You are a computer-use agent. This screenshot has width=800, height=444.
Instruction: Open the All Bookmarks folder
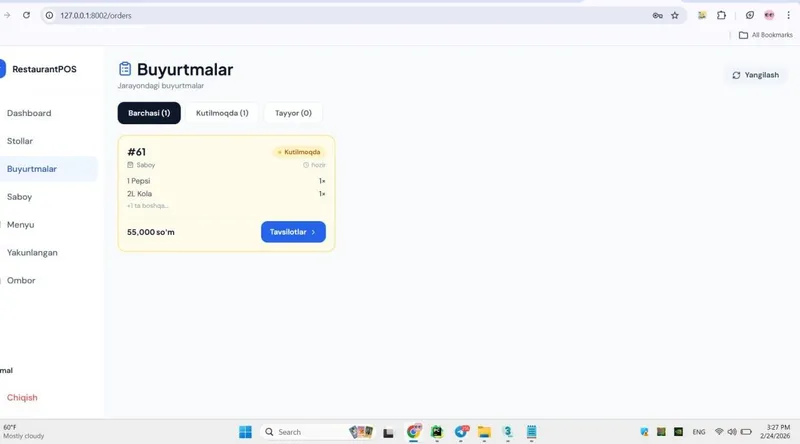766,35
